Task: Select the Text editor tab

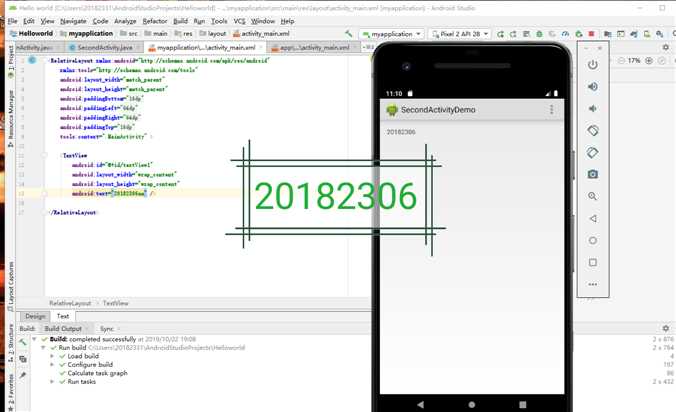Action: coord(63,316)
